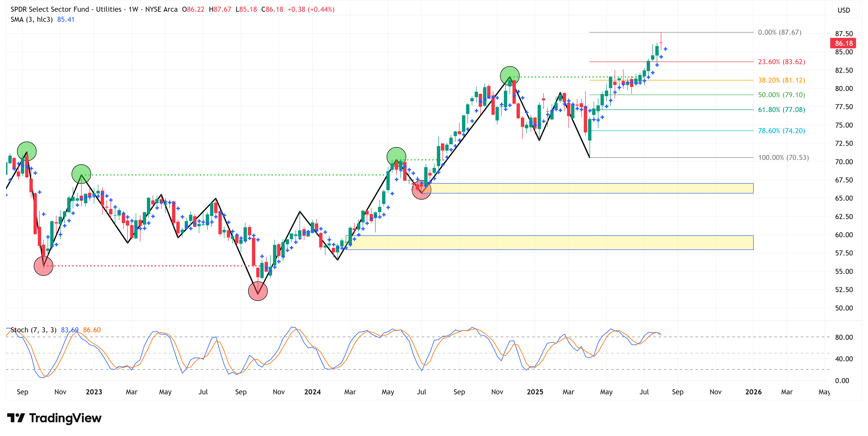Select the lower yellow demand zone rectangle
Image resolution: width=868 pixels, height=436 pixels.
tap(549, 243)
